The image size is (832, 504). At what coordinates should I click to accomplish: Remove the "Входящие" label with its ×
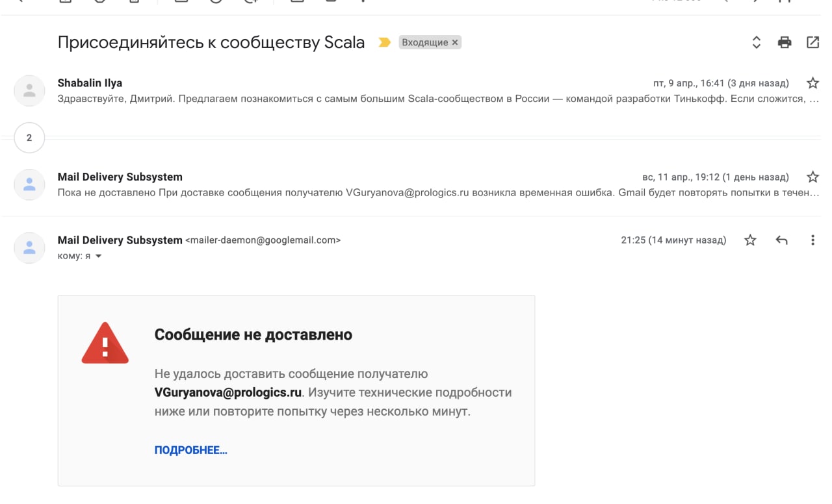(x=455, y=43)
